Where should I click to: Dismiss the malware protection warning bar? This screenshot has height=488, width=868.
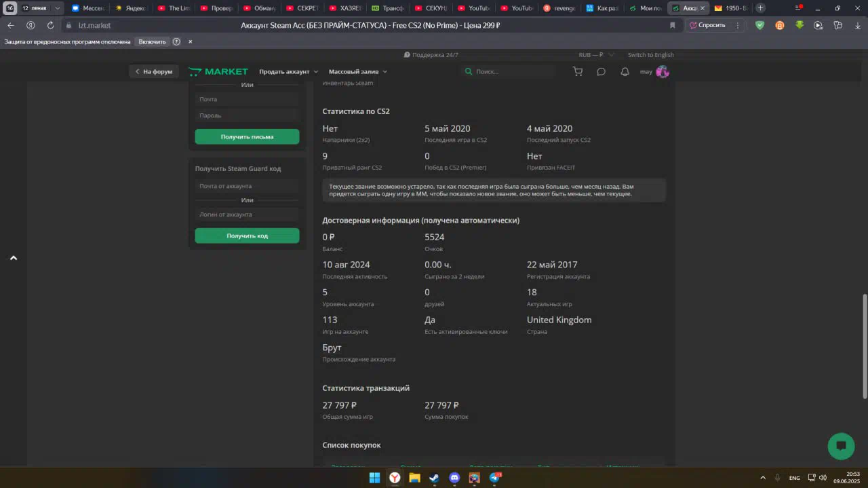click(191, 41)
